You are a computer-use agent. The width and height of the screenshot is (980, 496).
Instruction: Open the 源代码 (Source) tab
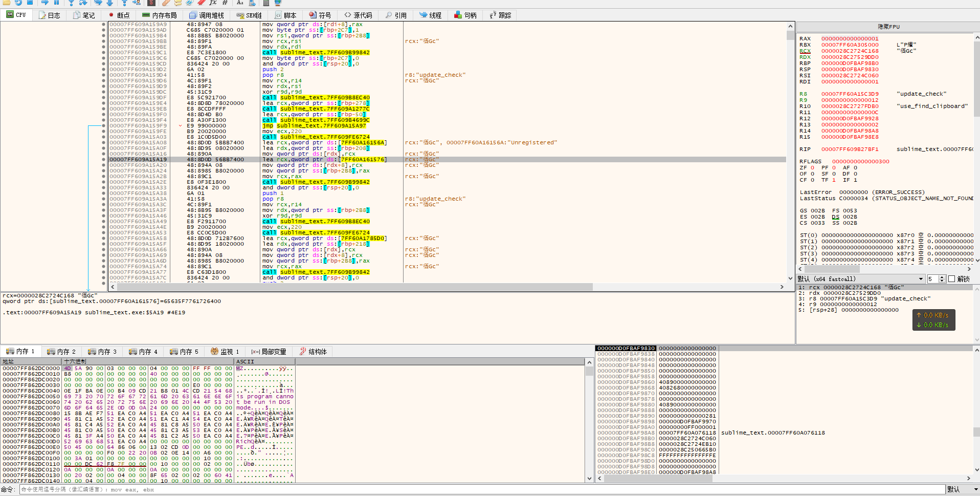pyautogui.click(x=358, y=15)
